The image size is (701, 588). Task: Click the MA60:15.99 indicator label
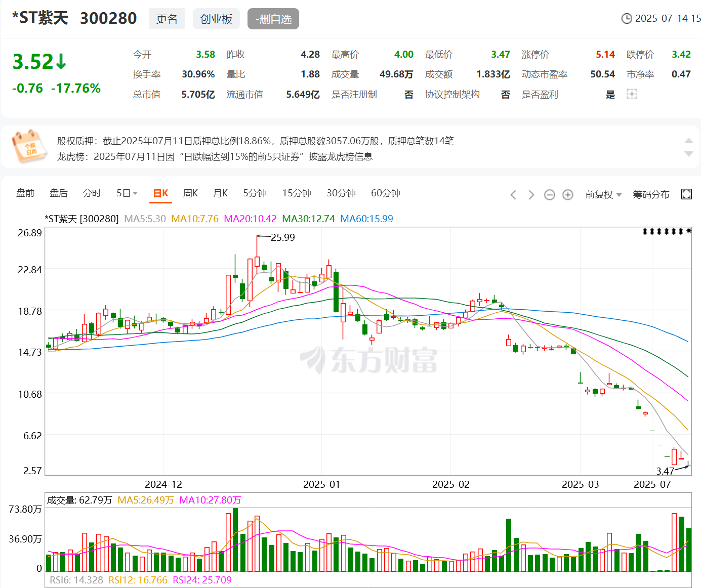366,219
